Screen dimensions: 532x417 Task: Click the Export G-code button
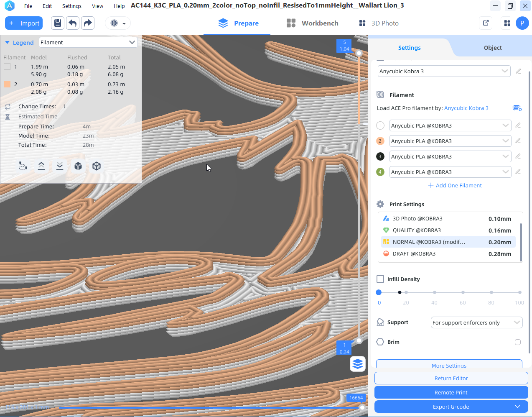pos(451,407)
